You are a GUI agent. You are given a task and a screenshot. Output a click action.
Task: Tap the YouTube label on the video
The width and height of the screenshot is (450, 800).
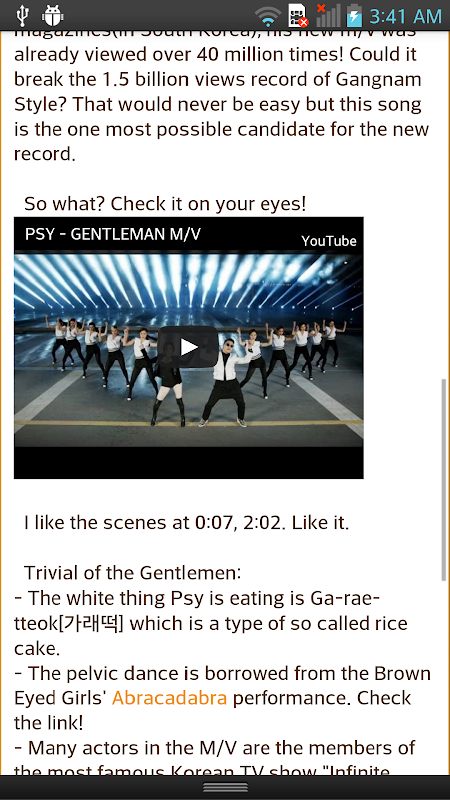point(329,241)
